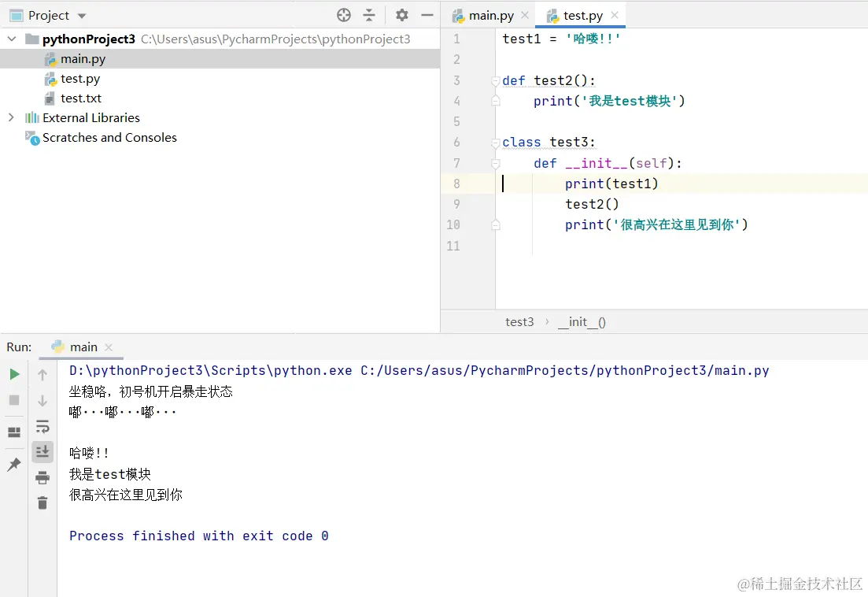The image size is (868, 597).
Task: Select test.py in project tree
Action: [80, 79]
